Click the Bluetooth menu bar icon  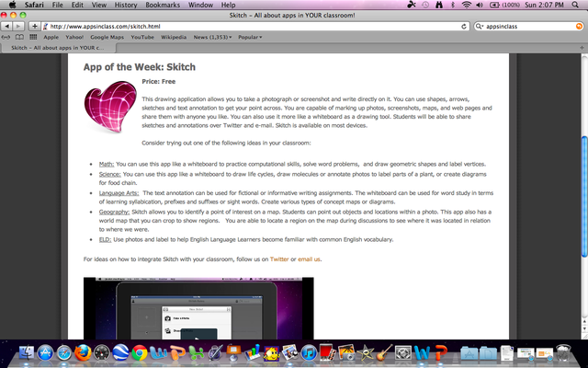click(x=453, y=5)
